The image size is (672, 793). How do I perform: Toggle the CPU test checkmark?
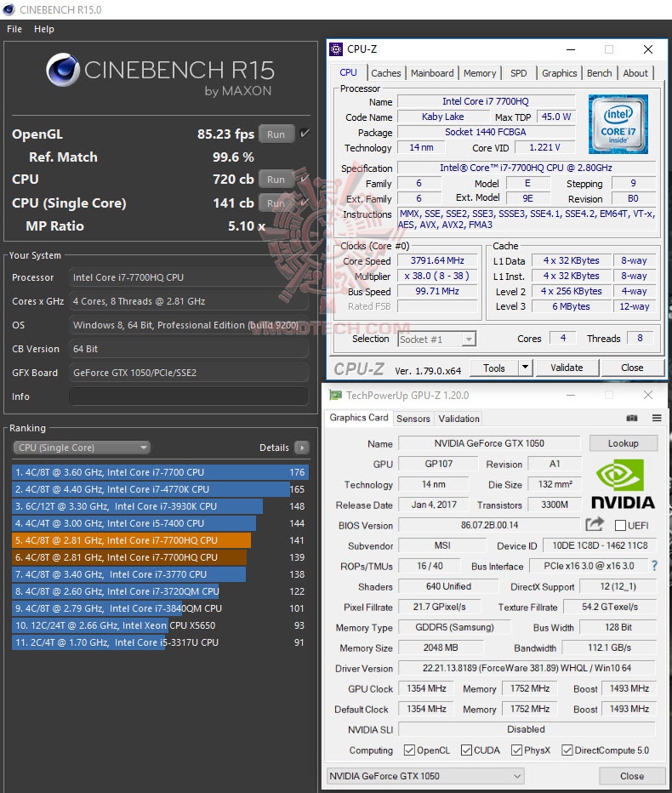pos(305,179)
